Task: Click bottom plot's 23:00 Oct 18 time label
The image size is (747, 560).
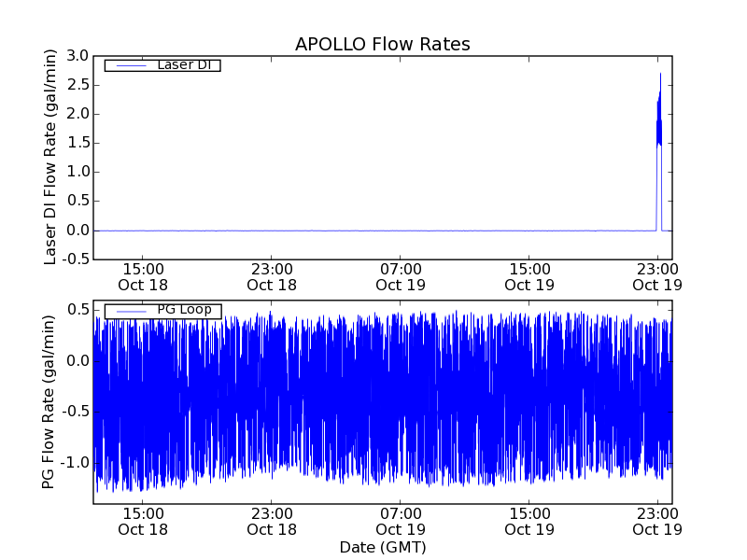Action: pos(272,521)
